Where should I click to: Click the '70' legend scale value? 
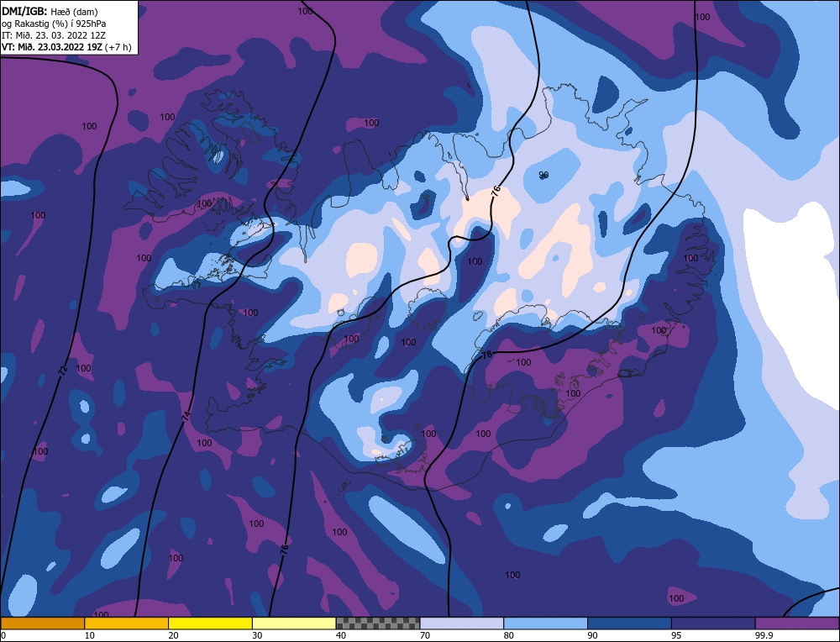[x=425, y=635]
